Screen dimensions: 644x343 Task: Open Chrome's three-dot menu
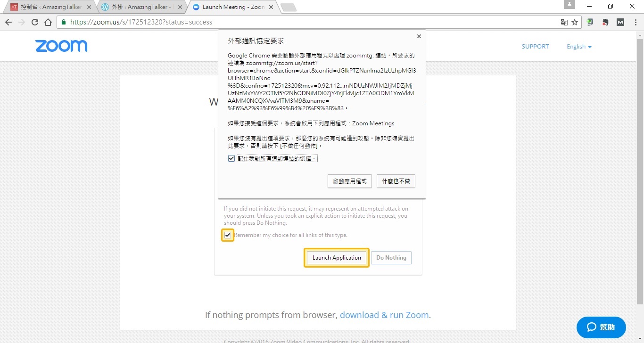pos(635,22)
